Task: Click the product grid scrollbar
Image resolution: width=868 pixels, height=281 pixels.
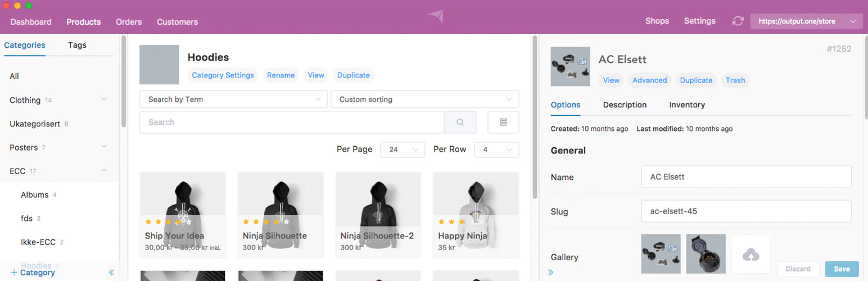Action: [x=535, y=118]
